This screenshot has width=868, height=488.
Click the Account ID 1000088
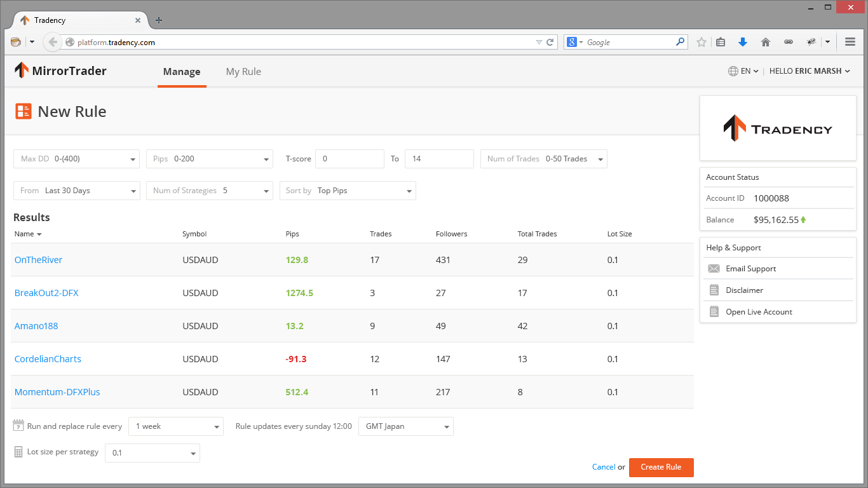tap(771, 198)
